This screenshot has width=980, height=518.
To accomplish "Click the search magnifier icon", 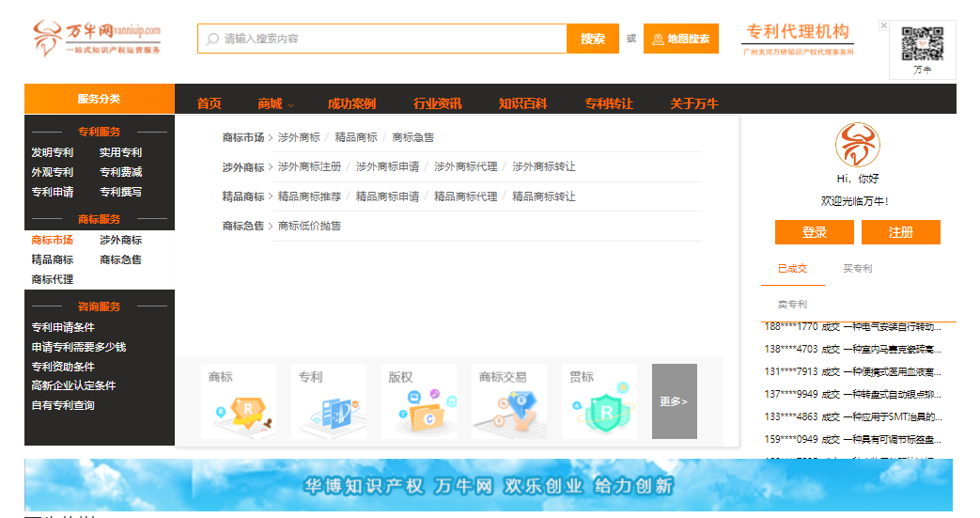I will [x=212, y=39].
